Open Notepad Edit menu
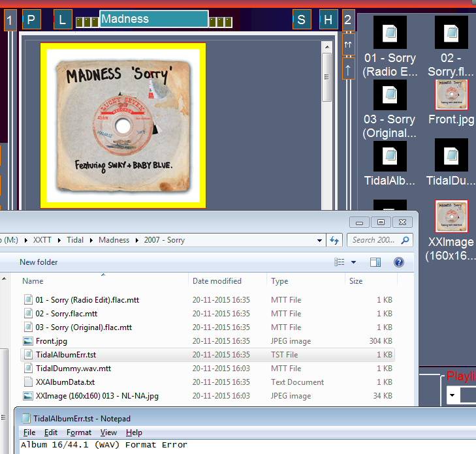The width and height of the screenshot is (476, 454). click(51, 432)
